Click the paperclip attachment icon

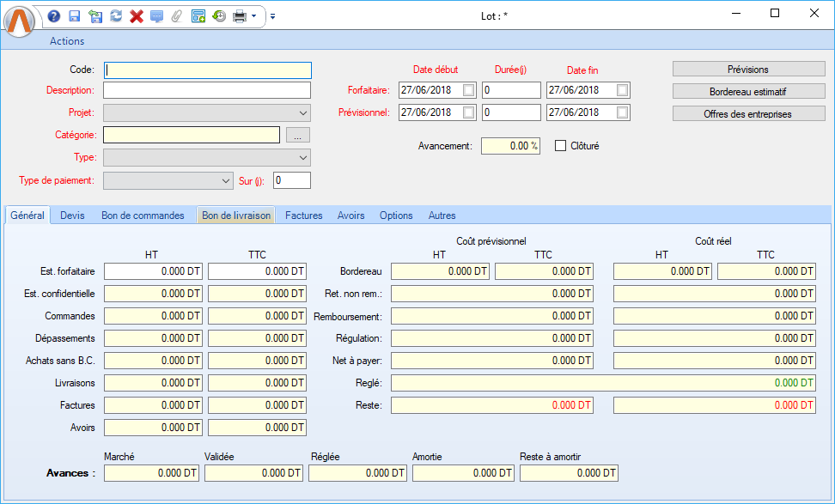click(177, 15)
